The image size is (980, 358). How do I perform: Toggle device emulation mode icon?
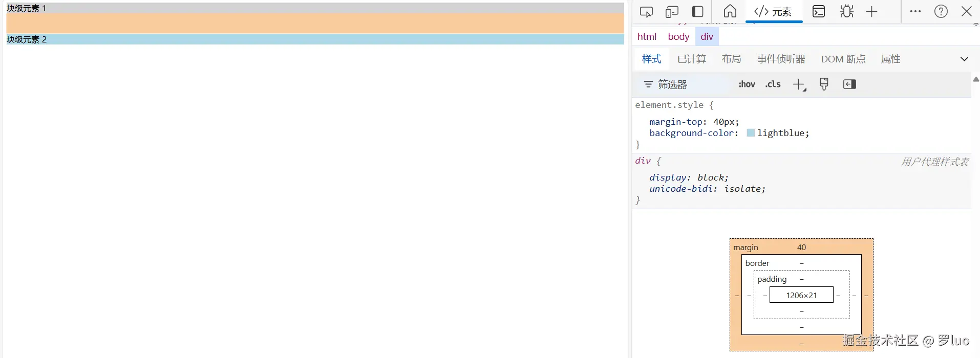[672, 11]
